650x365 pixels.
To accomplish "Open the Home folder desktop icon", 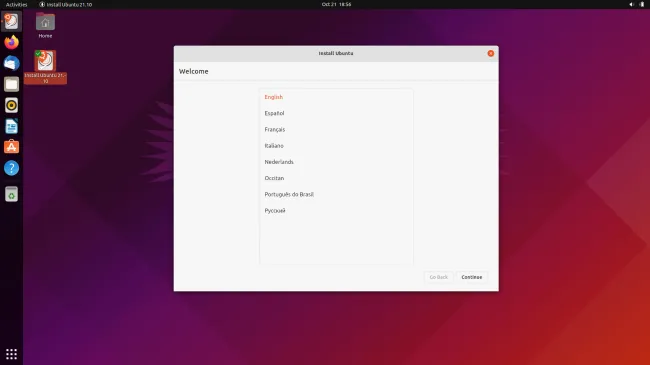I will (x=45, y=25).
